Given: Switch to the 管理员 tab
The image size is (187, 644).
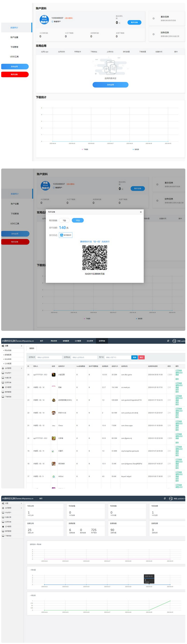Looking at the screenshot, I should click(32, 348).
